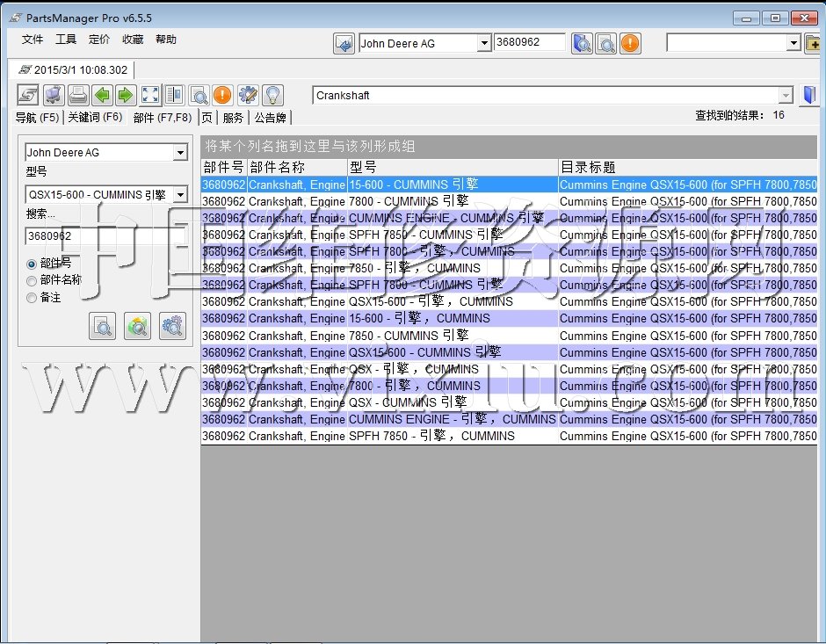Click the fullscreen expand arrows icon

point(150,95)
